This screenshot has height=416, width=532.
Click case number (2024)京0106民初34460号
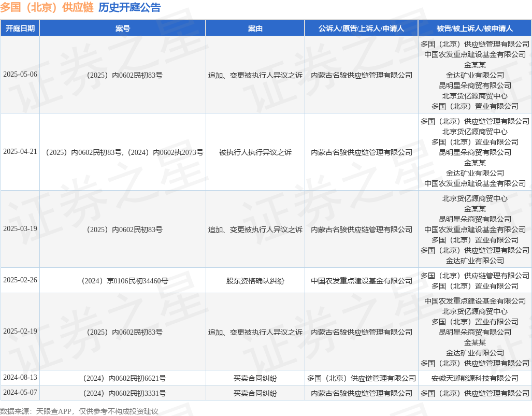pos(123,281)
